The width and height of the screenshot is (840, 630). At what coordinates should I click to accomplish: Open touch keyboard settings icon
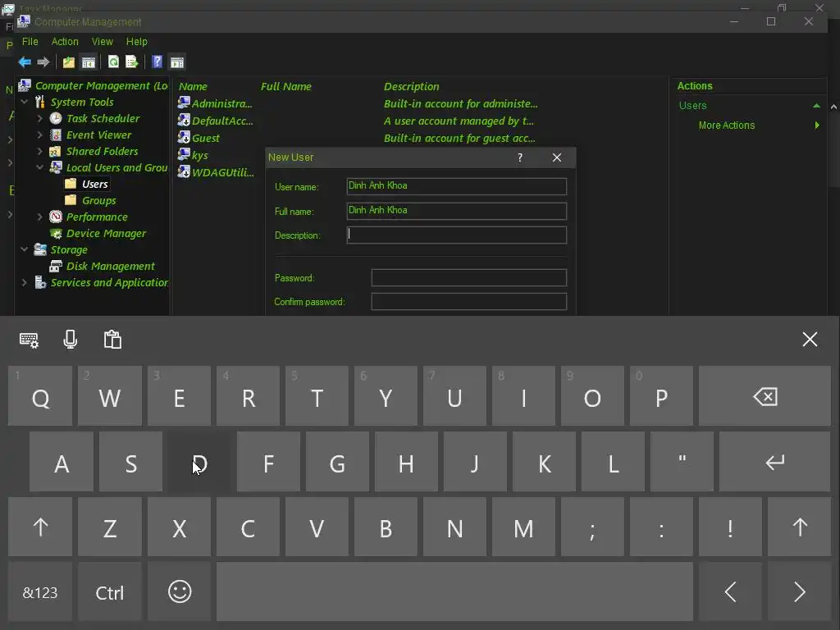(x=29, y=340)
